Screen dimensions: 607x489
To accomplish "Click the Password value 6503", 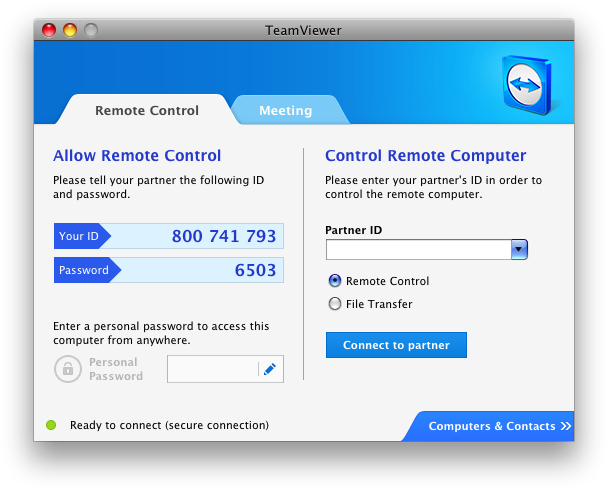I will tap(255, 270).
